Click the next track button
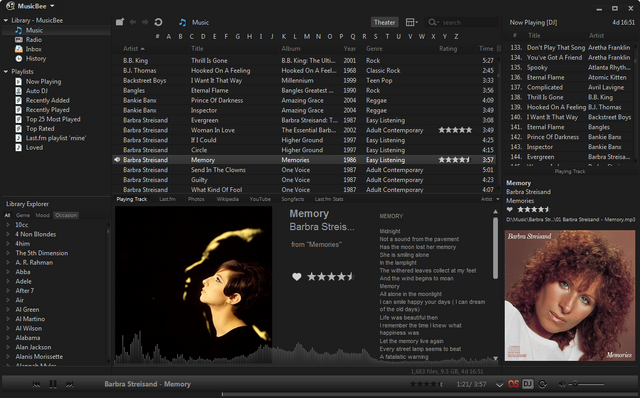This screenshot has height=398, width=640. 70,384
